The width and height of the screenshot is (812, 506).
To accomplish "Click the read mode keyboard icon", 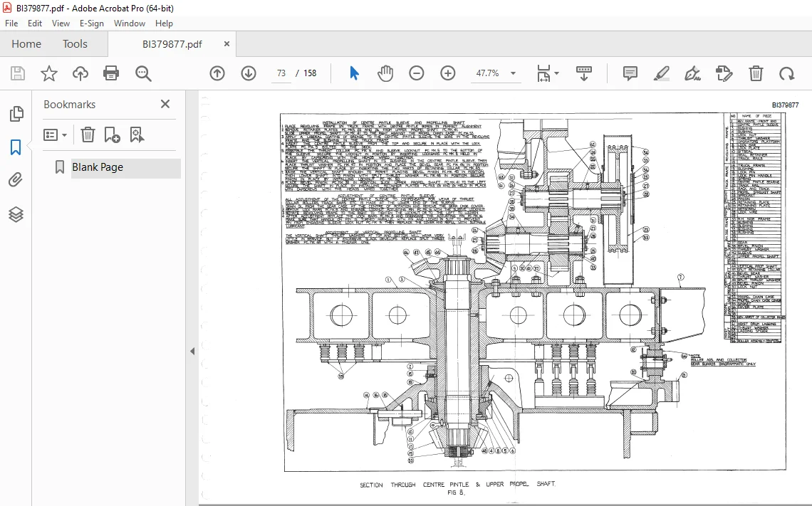I will click(583, 73).
